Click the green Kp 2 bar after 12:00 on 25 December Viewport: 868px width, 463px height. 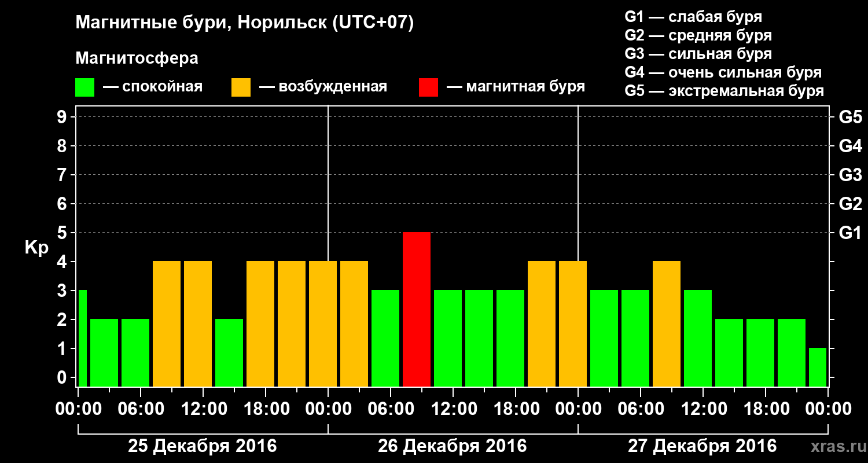click(x=229, y=352)
